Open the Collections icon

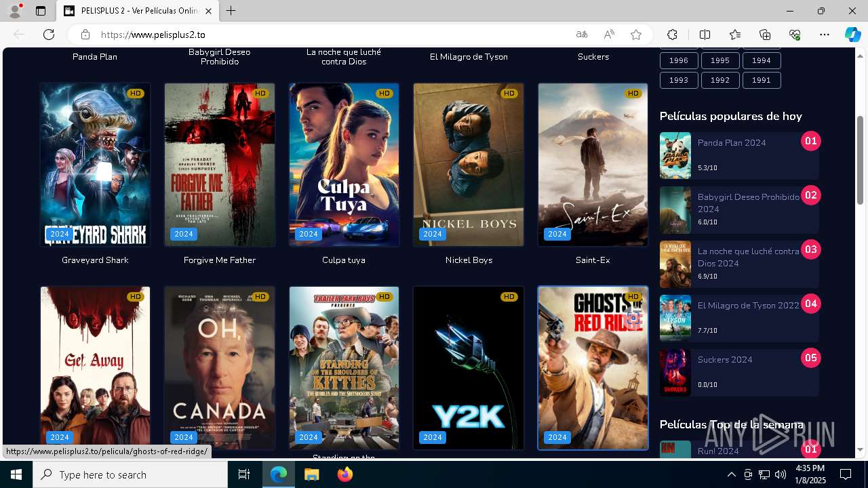coord(765,35)
